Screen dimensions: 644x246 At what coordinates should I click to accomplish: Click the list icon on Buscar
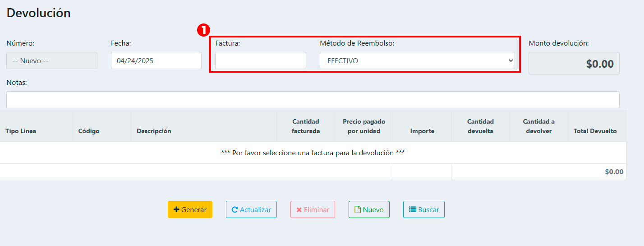[412, 210]
